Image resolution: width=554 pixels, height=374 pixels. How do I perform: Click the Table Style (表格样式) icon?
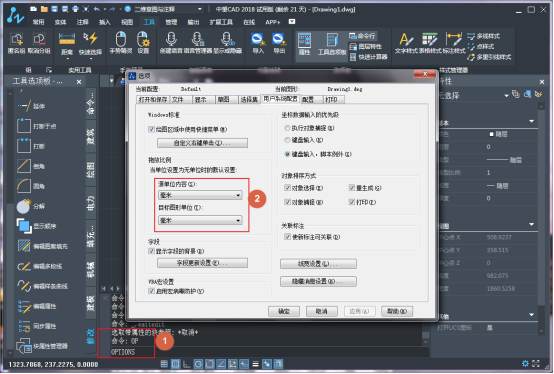click(x=430, y=38)
